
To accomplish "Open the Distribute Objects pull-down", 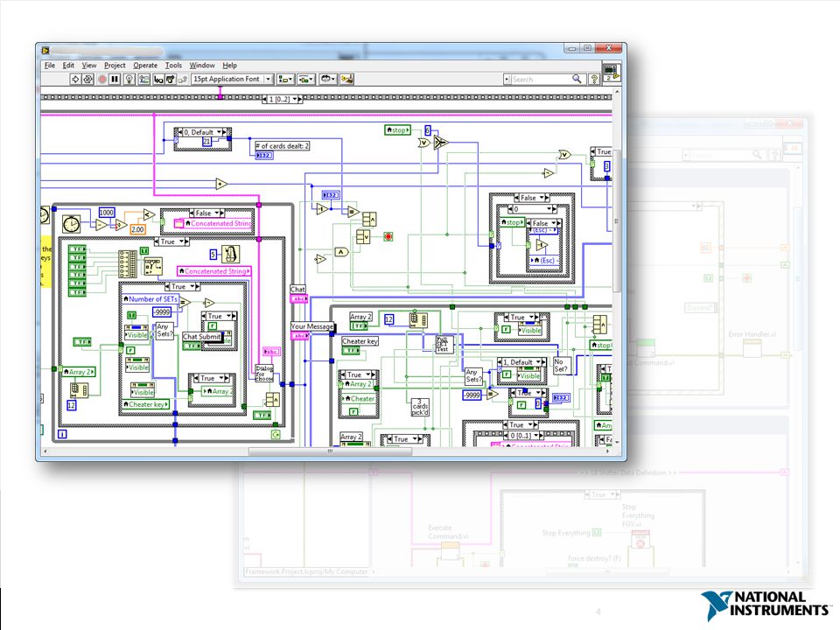I will [306, 80].
